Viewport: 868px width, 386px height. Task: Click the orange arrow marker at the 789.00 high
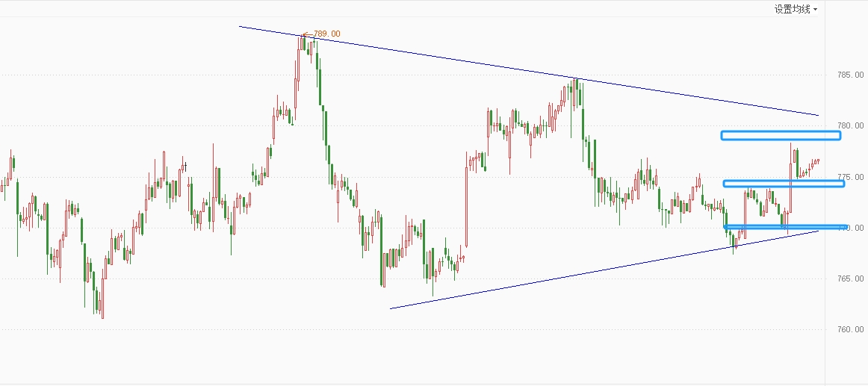[305, 34]
